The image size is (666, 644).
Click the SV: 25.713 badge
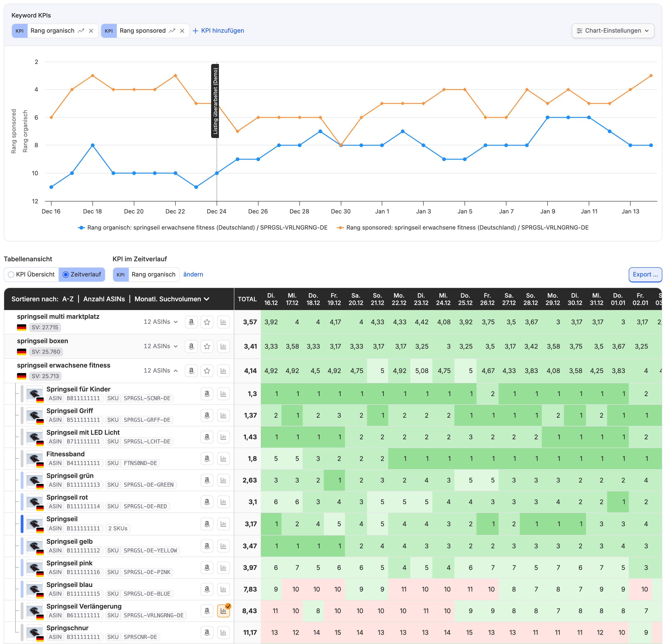(45, 376)
